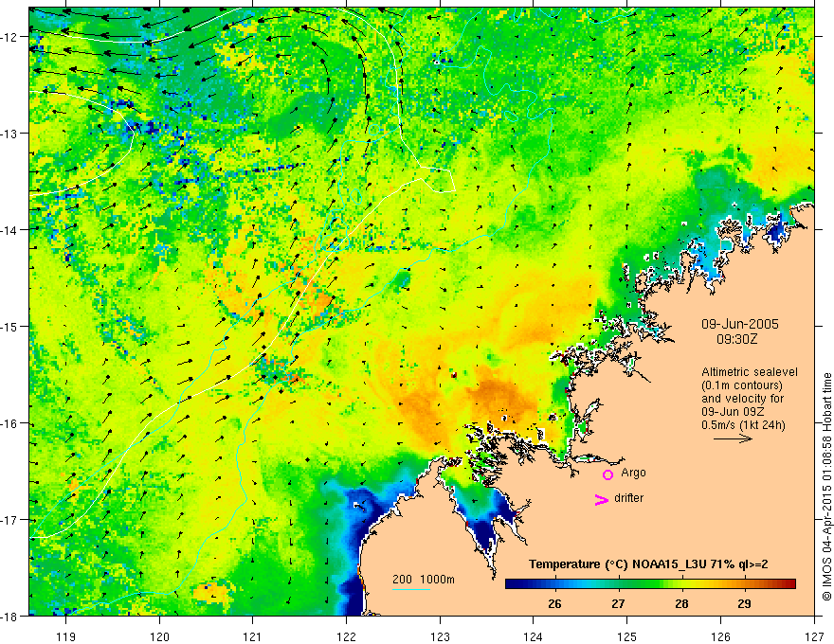Click the 26 value on temperature scale
Image resolution: width=834 pixels, height=644 pixels.
pos(554,603)
